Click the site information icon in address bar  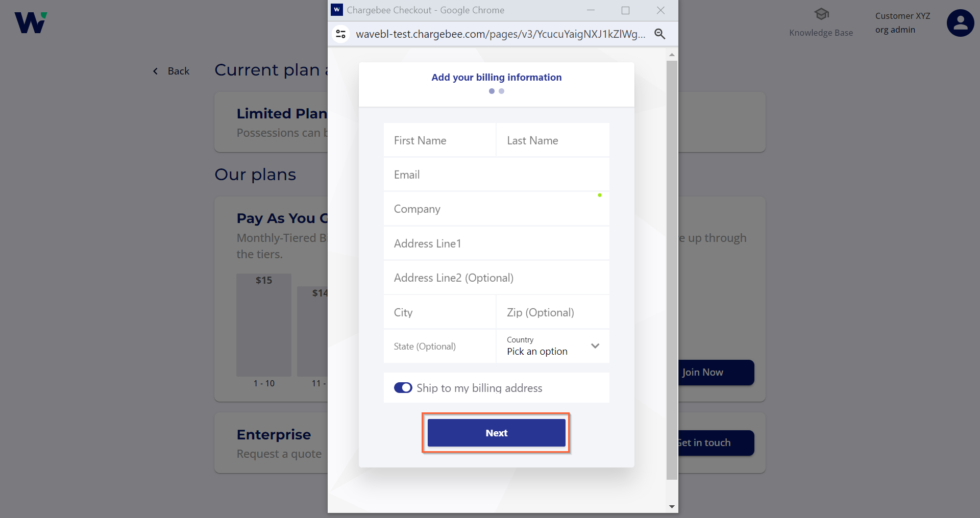tap(341, 34)
